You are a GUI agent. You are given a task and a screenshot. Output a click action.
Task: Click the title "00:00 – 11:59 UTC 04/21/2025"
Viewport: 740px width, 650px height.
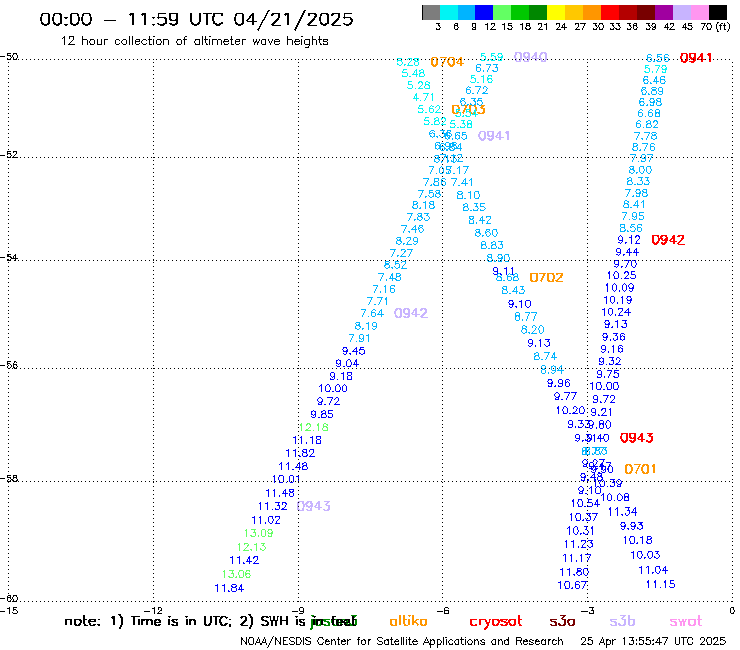tap(196, 19)
